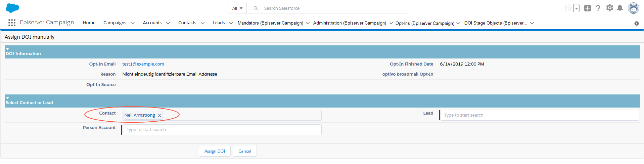Click the Assign DOI button

click(x=215, y=151)
